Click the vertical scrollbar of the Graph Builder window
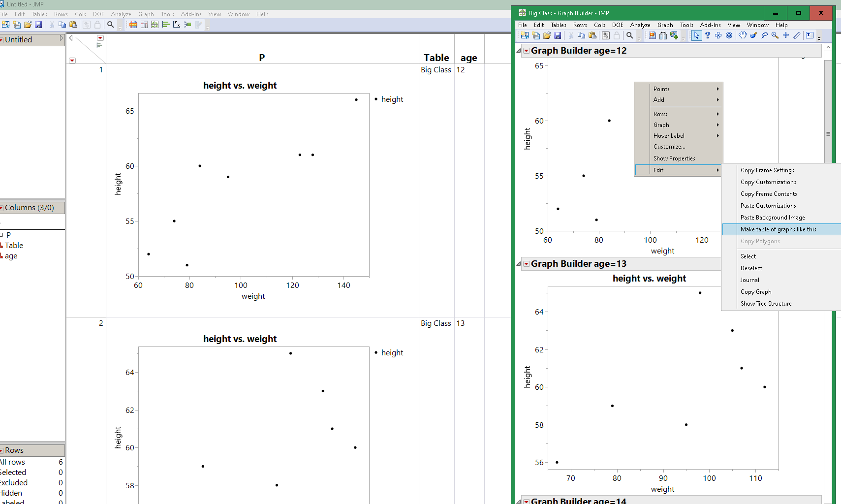This screenshot has width=841, height=504. click(x=828, y=133)
